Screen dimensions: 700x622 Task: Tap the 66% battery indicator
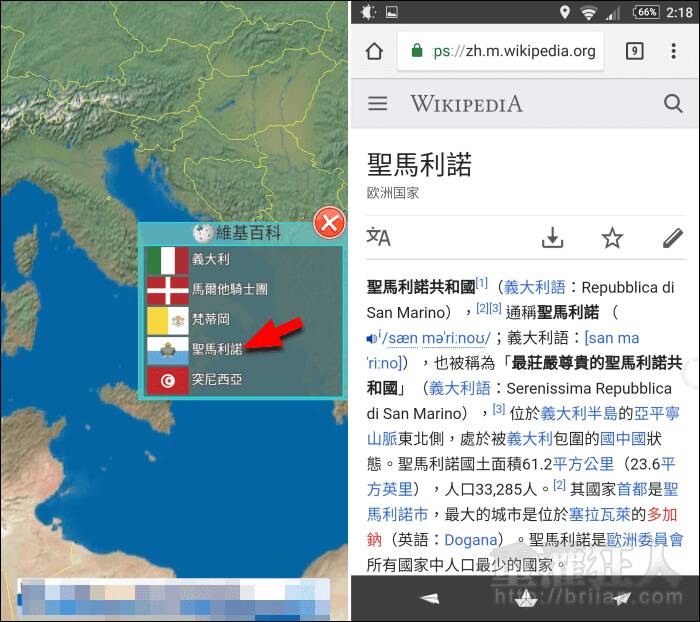click(x=646, y=12)
